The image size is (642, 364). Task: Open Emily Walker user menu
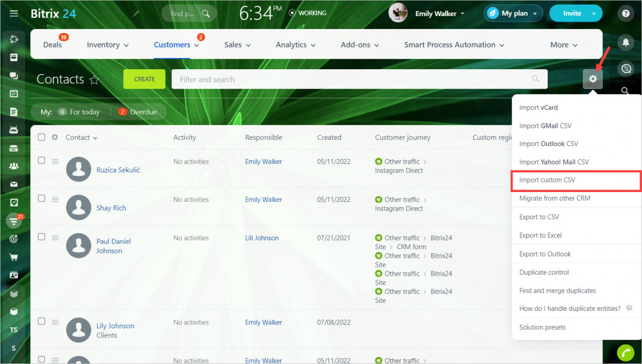coord(440,14)
